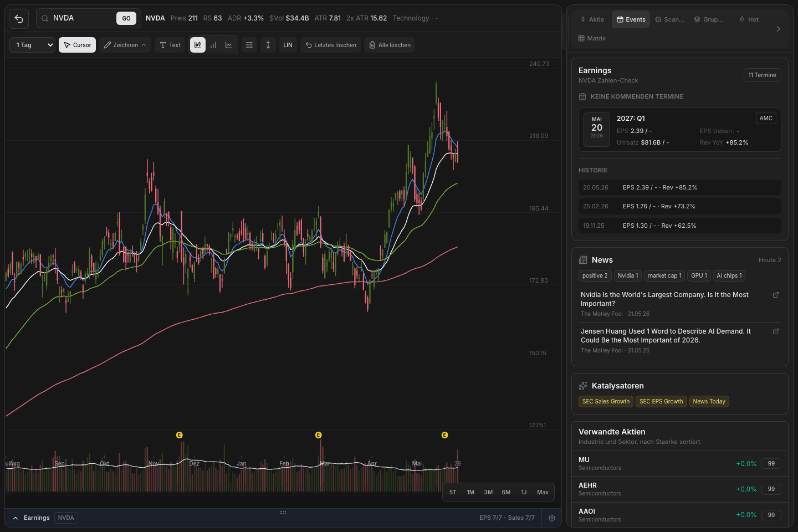
Task: Toggle the LIN scale button
Action: [288, 45]
